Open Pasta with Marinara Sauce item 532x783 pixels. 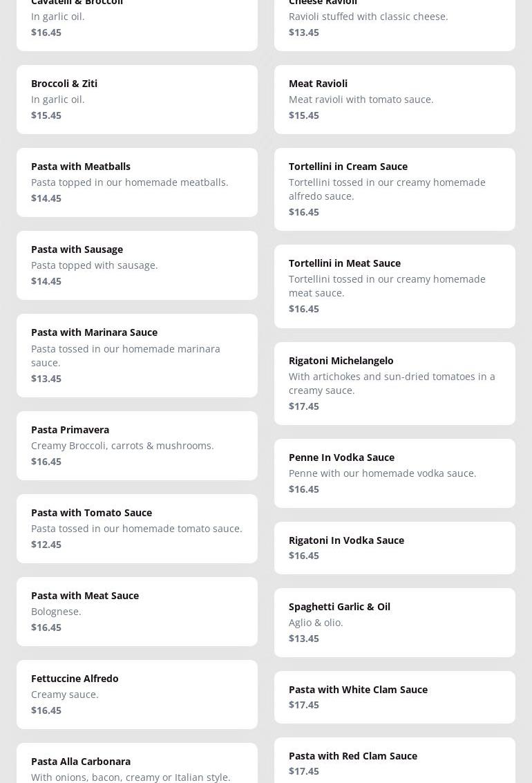(x=137, y=355)
